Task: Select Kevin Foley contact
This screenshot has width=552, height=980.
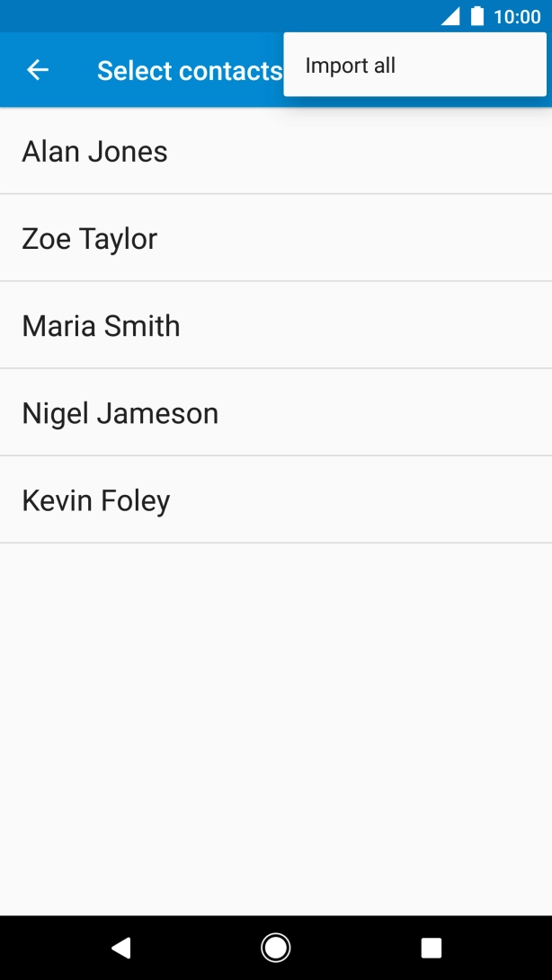Action: coord(95,500)
